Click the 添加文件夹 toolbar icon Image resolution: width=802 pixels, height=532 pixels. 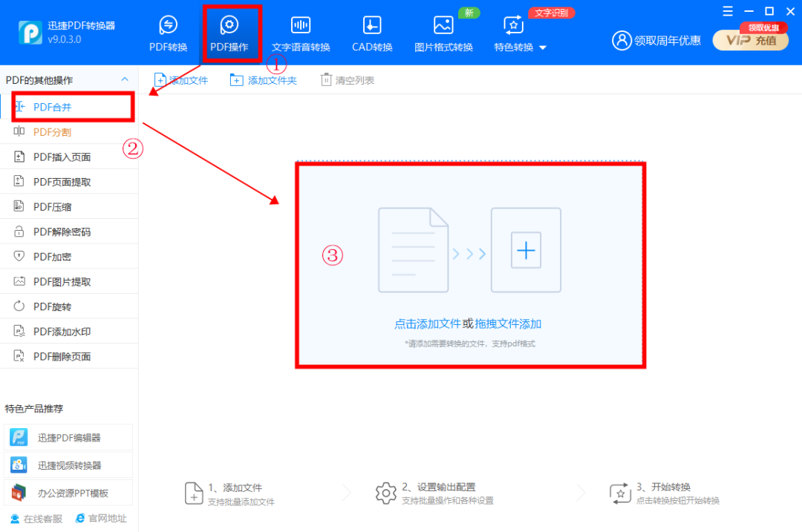(x=237, y=80)
